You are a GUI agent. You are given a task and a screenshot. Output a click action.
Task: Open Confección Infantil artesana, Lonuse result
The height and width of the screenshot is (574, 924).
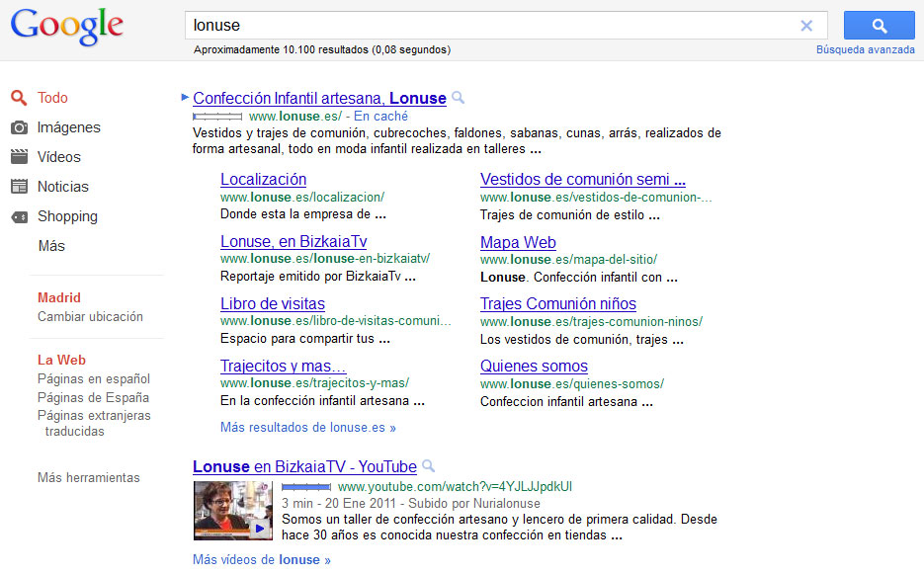319,98
